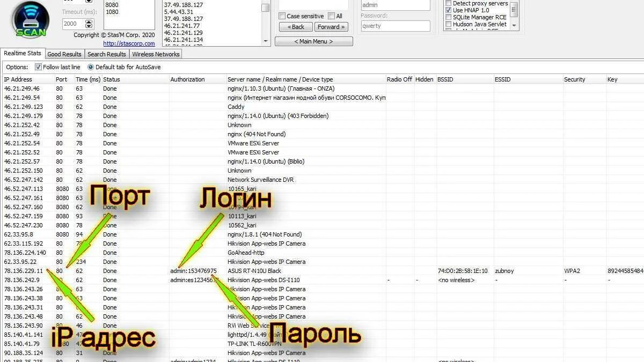Enable SQLite Manager RCE module

[449, 17]
